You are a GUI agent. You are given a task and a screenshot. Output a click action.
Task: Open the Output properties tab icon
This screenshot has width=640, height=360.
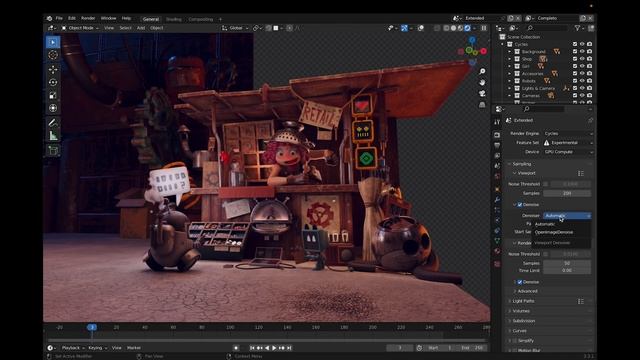pos(497,145)
